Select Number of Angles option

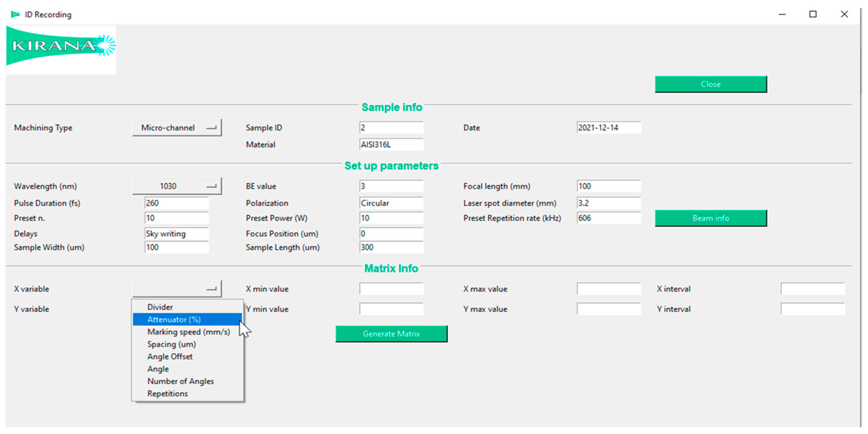[x=180, y=381]
